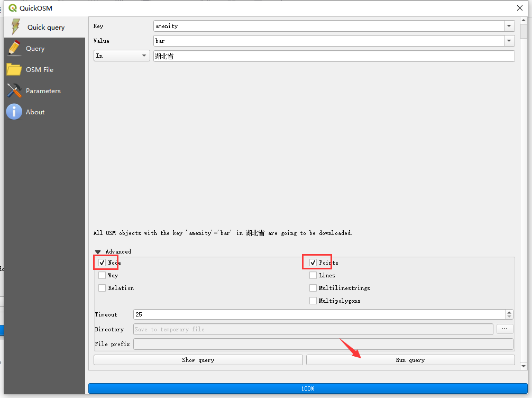Enable the Relation checkbox

[x=102, y=288]
